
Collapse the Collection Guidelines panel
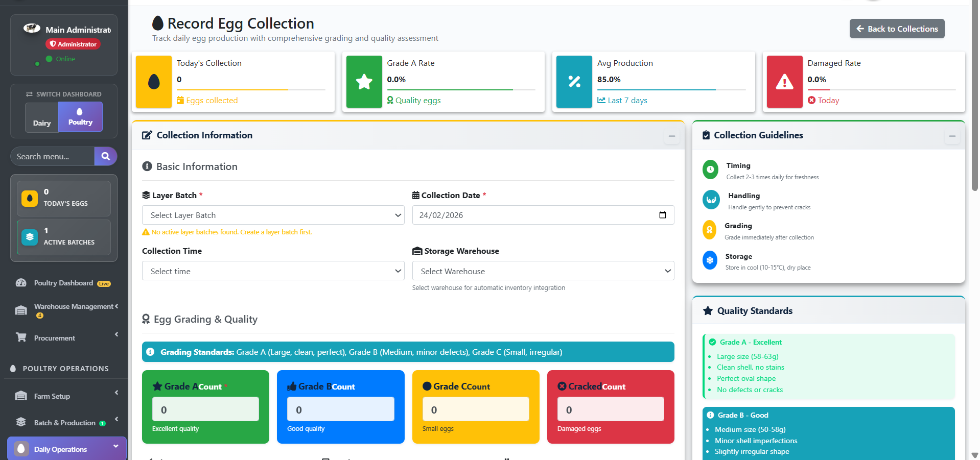(952, 136)
